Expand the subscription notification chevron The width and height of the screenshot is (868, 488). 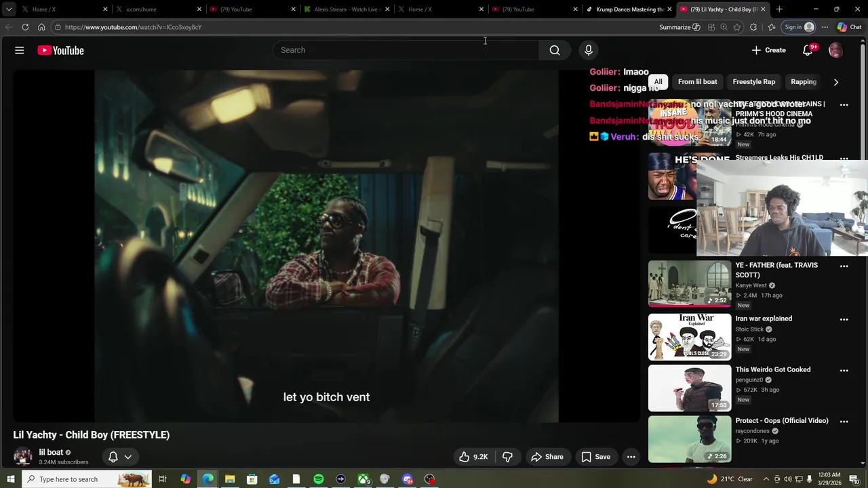coord(127,457)
